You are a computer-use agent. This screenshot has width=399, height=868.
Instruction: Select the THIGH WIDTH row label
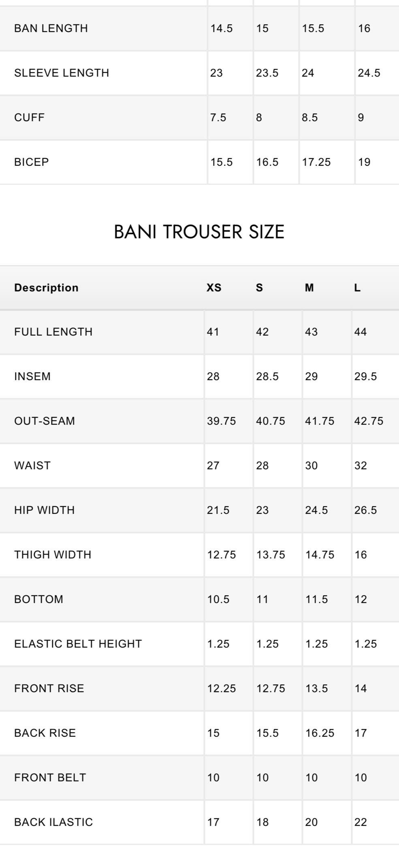coord(53,555)
